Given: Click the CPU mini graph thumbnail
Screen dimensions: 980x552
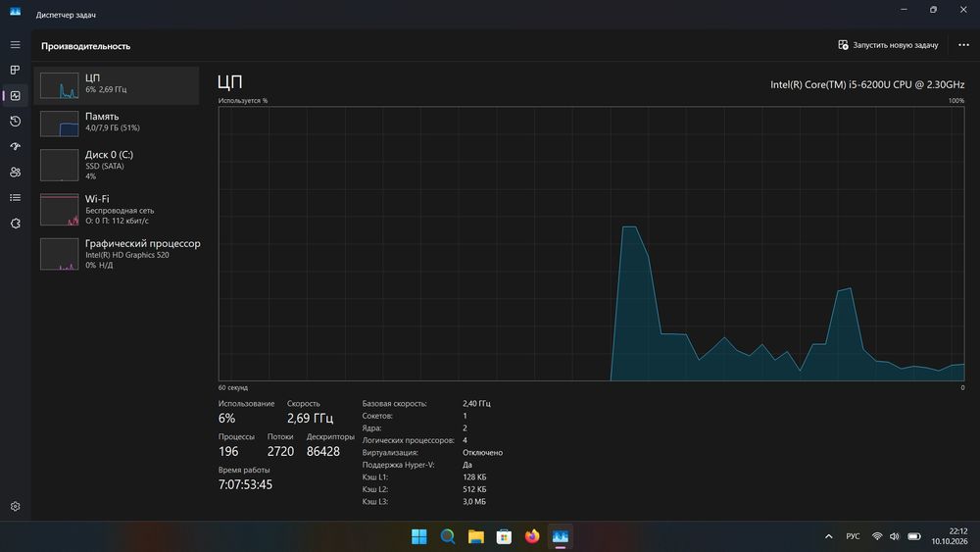Looking at the screenshot, I should (60, 85).
